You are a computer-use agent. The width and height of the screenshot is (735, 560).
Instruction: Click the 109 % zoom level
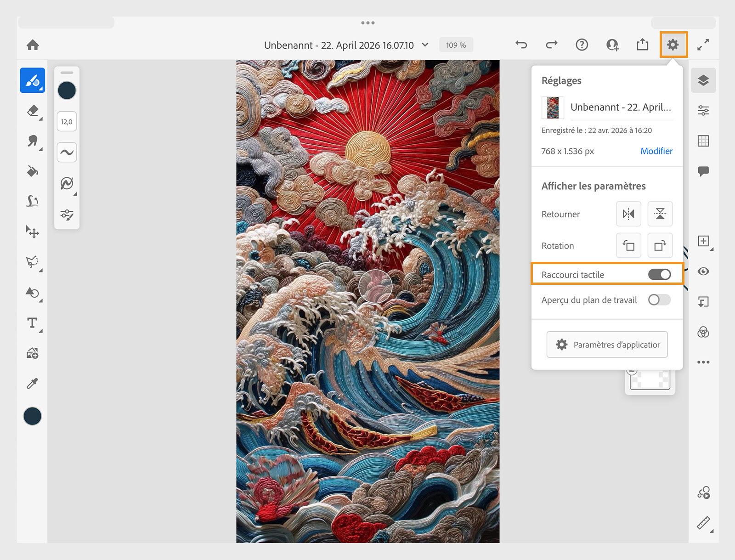[x=456, y=45]
